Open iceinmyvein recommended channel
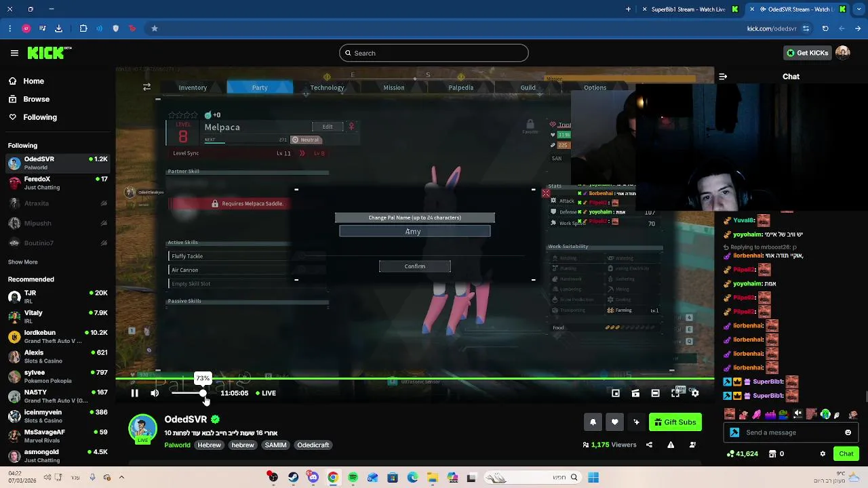Screen dimensions: 868x488 click(58, 415)
